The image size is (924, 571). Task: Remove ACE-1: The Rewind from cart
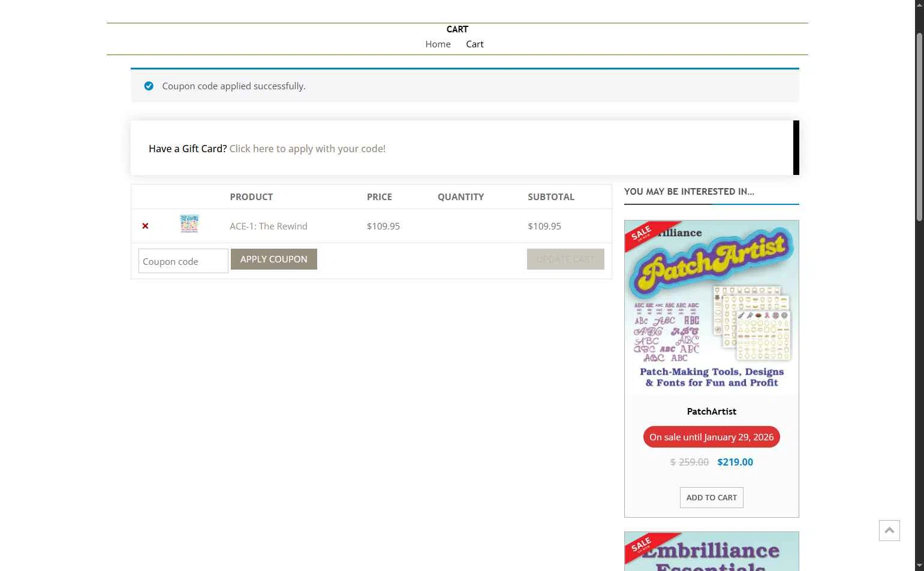145,226
